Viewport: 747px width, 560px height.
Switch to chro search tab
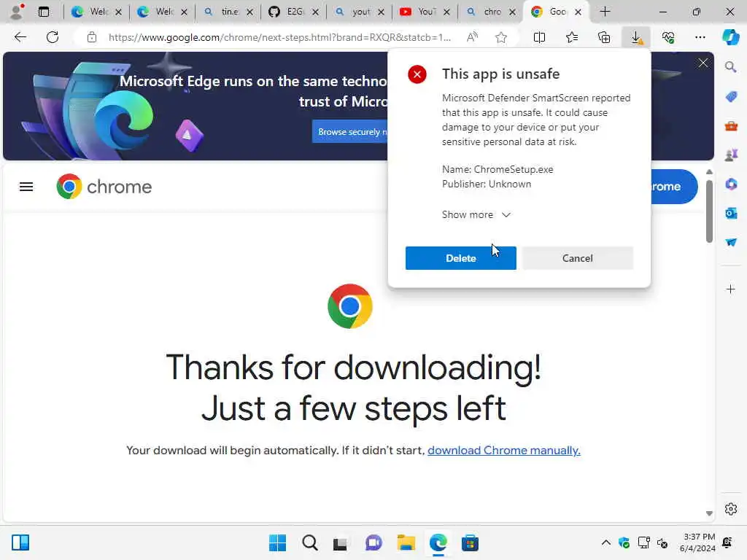click(x=491, y=12)
